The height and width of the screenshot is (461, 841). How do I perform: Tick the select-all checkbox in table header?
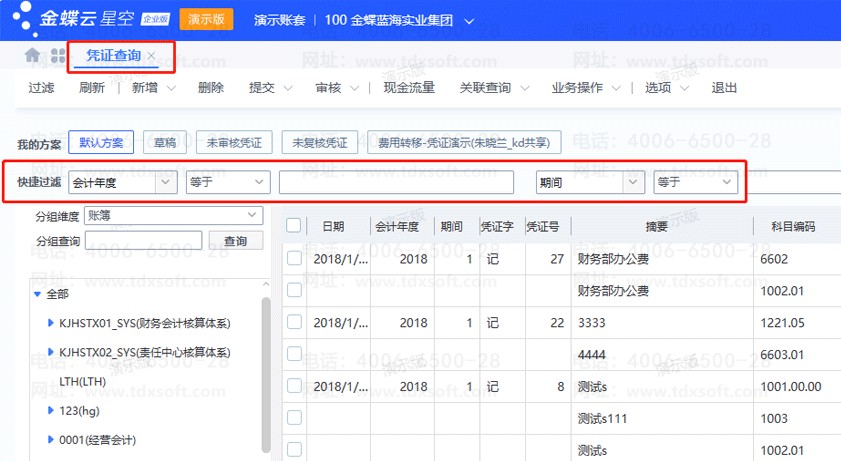[293, 226]
